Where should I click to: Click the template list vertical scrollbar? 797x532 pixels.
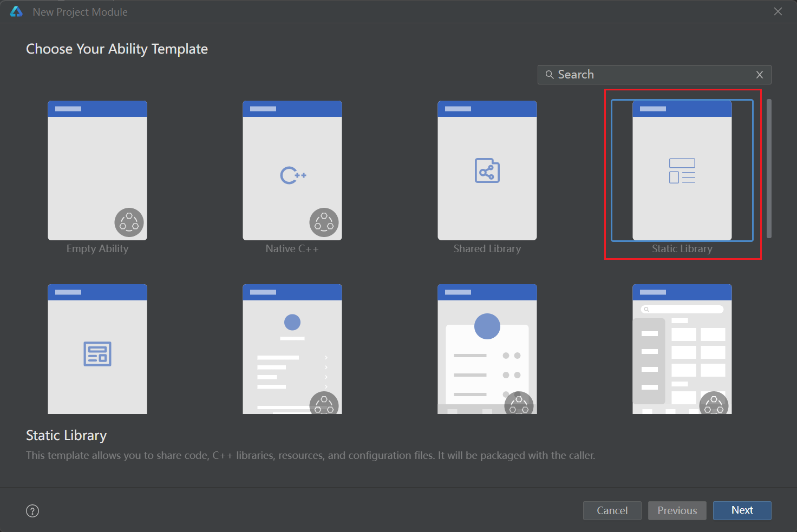pos(769,168)
